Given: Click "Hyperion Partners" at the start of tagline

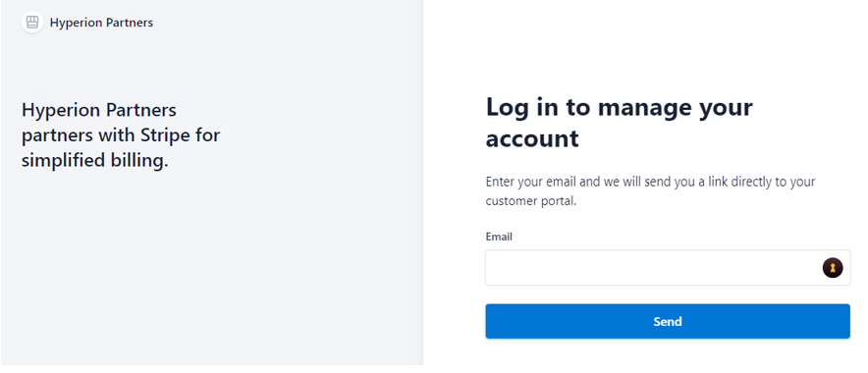Looking at the screenshot, I should point(99,110).
